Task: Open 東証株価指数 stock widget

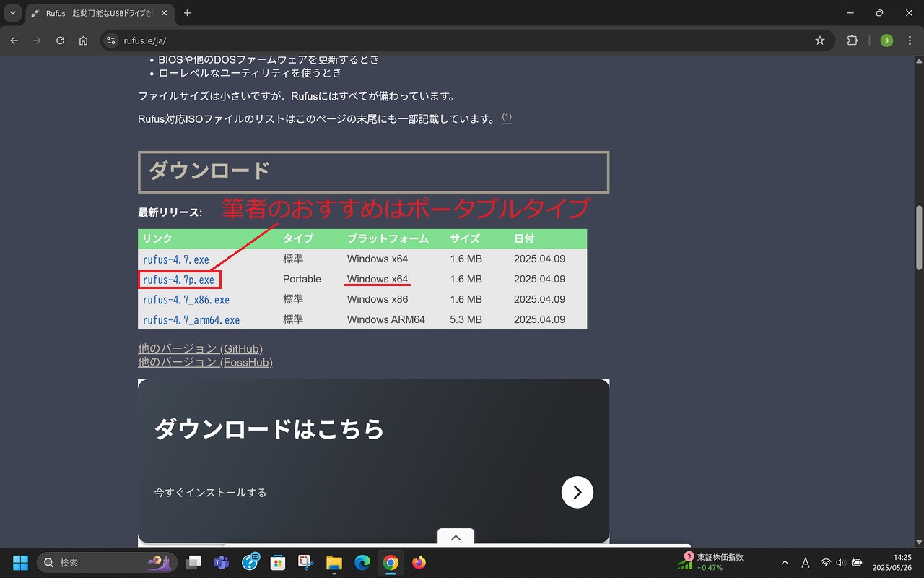Action: tap(712, 562)
